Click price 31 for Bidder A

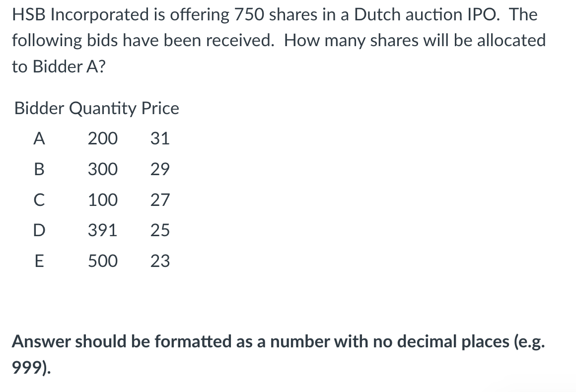coord(160,138)
